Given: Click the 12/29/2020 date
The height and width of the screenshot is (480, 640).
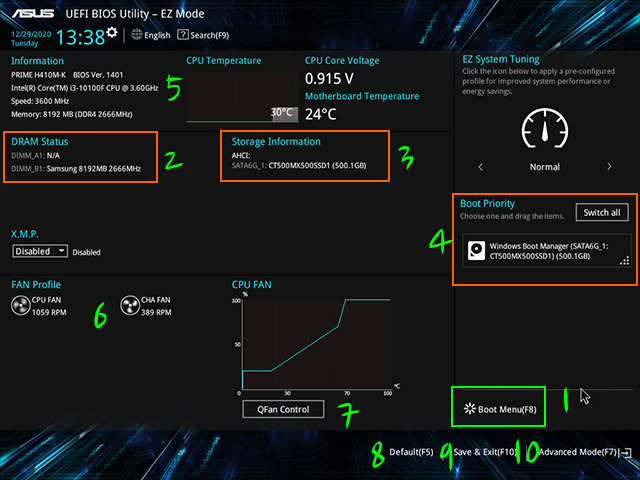Looking at the screenshot, I should (x=31, y=34).
